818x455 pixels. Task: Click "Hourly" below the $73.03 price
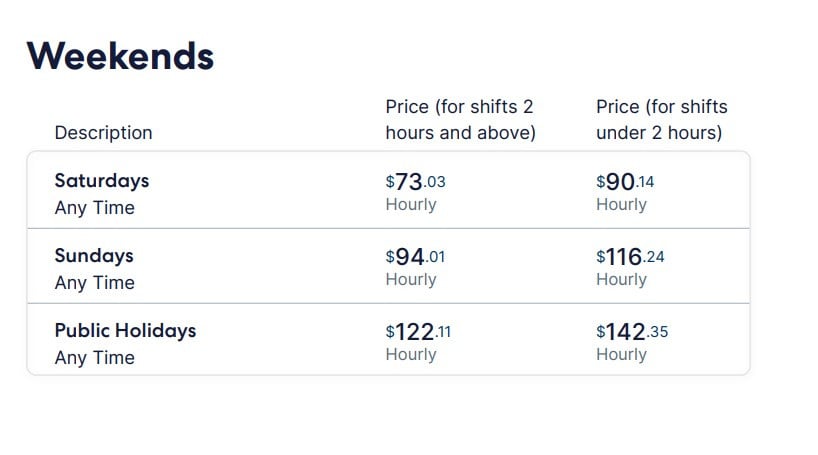411,205
